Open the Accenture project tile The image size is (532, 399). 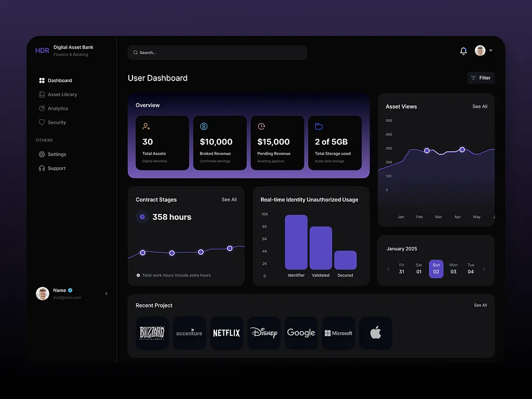pos(189,333)
